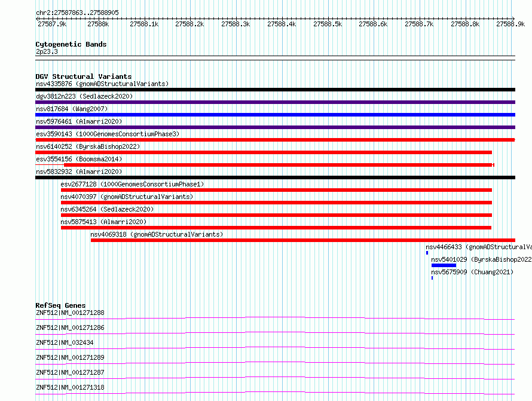This screenshot has height=401, width=532.
Task: Select the red esv3554156 variant bar
Action: (265, 165)
